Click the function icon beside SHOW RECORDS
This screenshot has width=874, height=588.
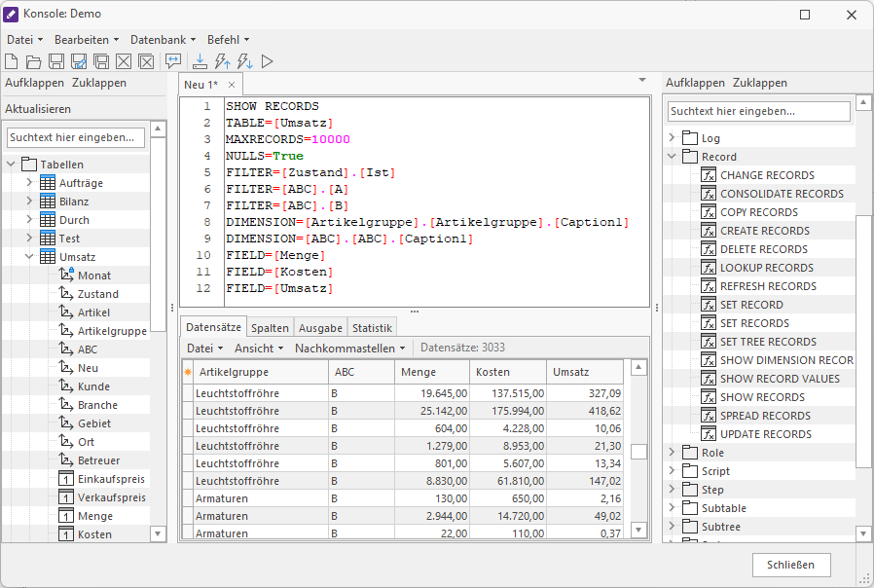708,397
